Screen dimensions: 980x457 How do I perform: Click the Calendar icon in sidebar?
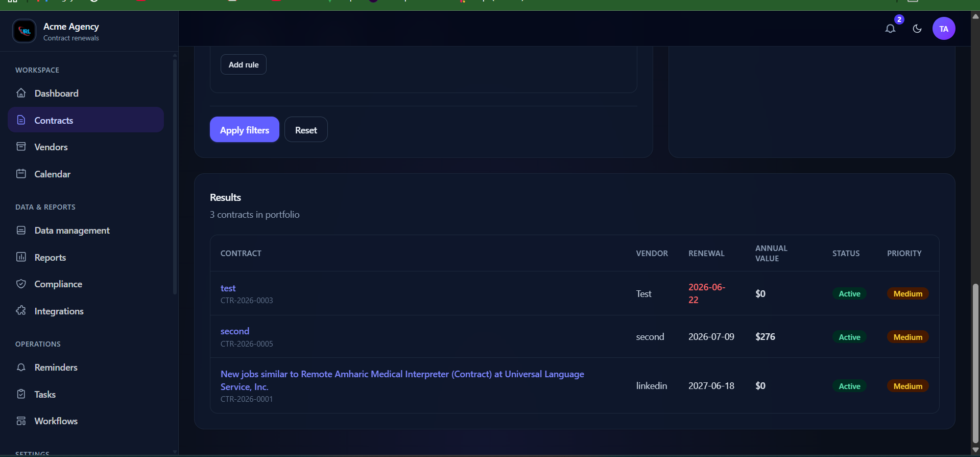(x=21, y=174)
